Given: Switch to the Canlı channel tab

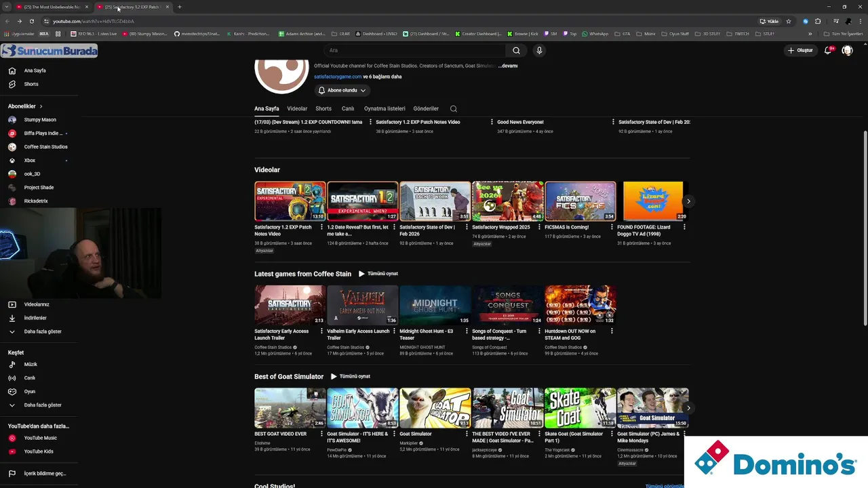Looking at the screenshot, I should click(348, 108).
